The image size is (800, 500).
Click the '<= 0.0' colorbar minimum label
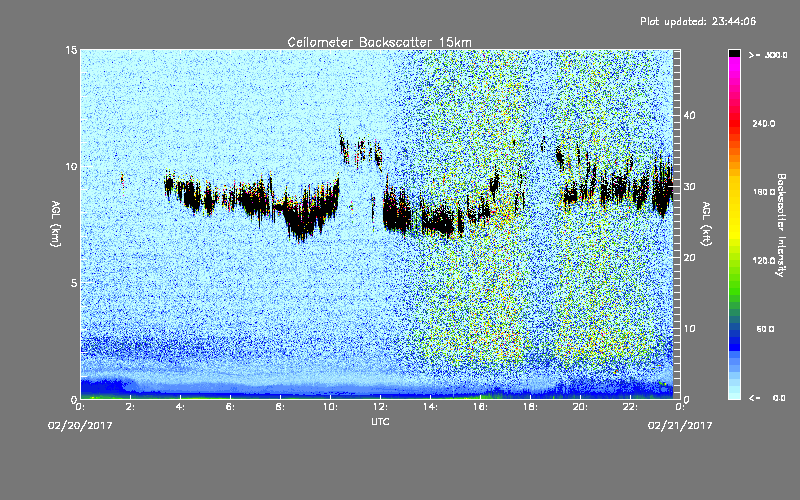[767, 398]
